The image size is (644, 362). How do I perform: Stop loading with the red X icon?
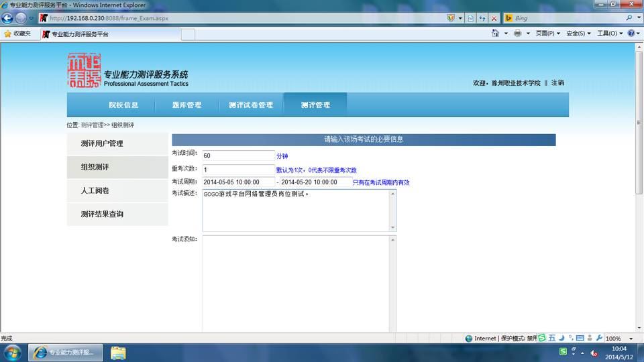tap(494, 18)
